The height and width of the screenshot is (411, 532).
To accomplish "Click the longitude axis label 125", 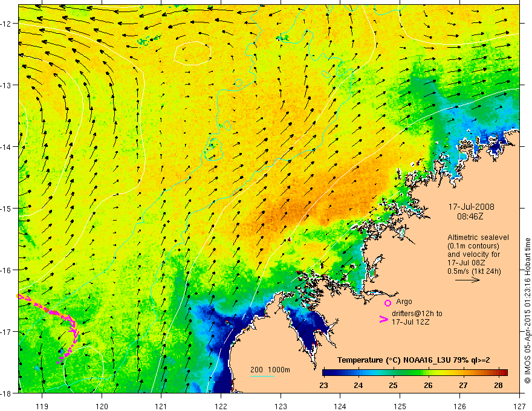I will [400, 406].
